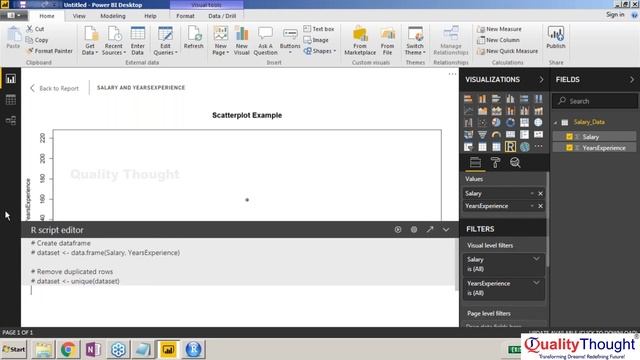Viewport: 640px width, 360px height.
Task: Uncheck the YearsExperience field checkbox
Action: click(x=569, y=148)
